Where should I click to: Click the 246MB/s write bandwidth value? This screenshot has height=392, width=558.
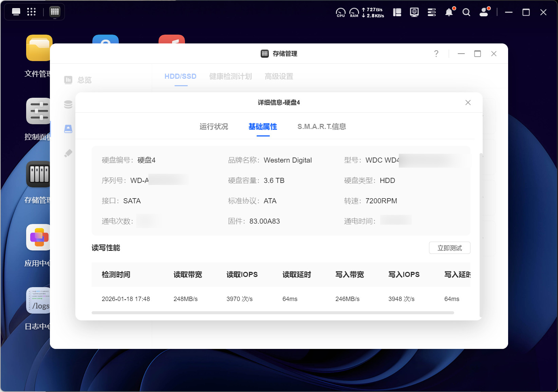[348, 299]
